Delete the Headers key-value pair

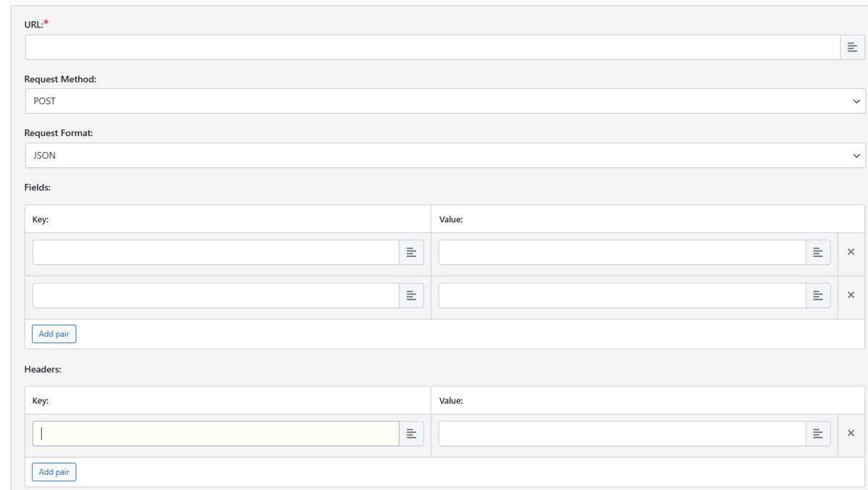(851, 433)
